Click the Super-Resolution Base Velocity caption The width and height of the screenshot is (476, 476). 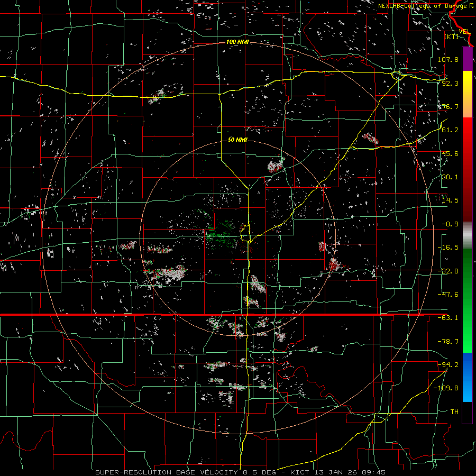coord(188,472)
